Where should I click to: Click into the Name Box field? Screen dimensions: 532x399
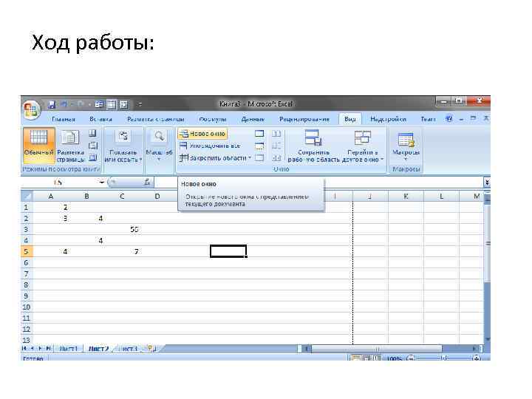coord(59,183)
